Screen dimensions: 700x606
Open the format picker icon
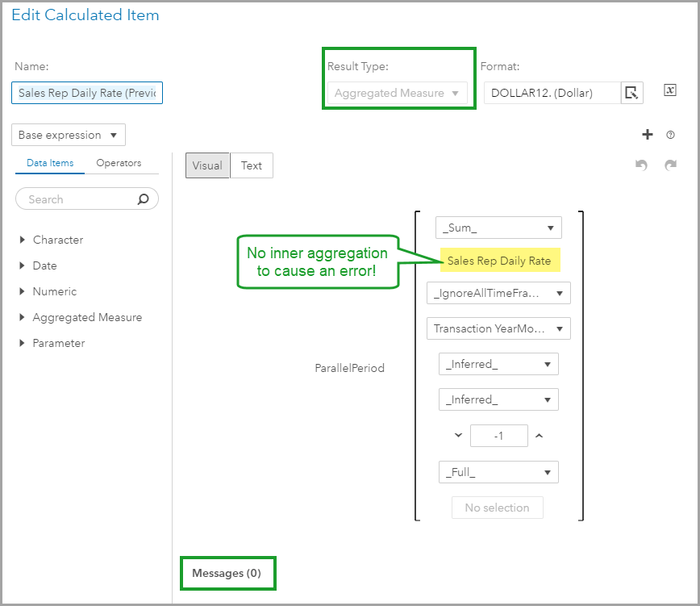point(631,93)
